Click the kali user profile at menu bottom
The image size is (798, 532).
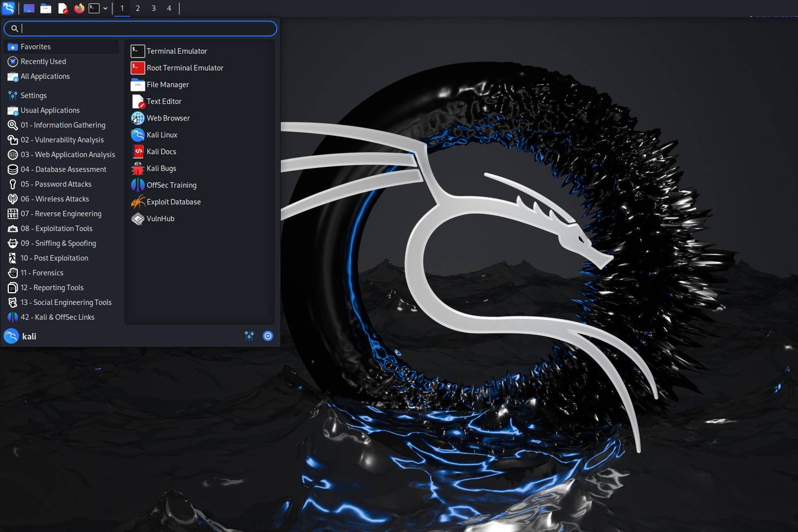21,336
